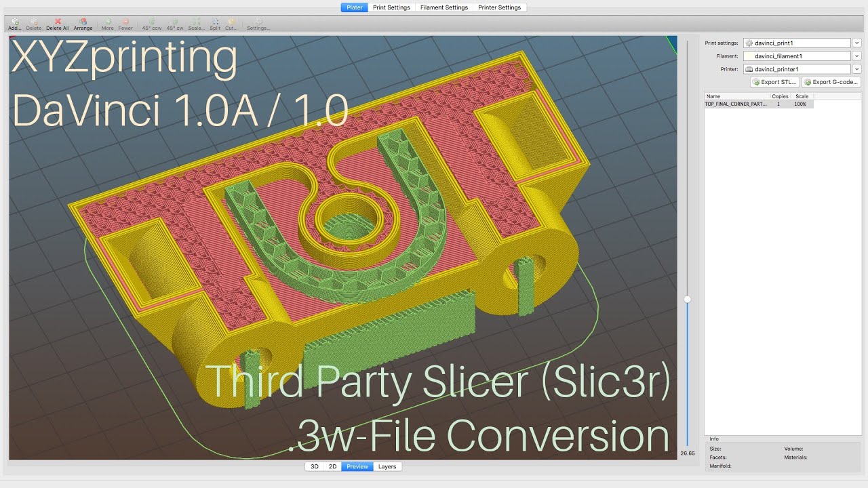The image size is (868, 488).
Task: Open the Print Settings tab
Action: tap(391, 7)
